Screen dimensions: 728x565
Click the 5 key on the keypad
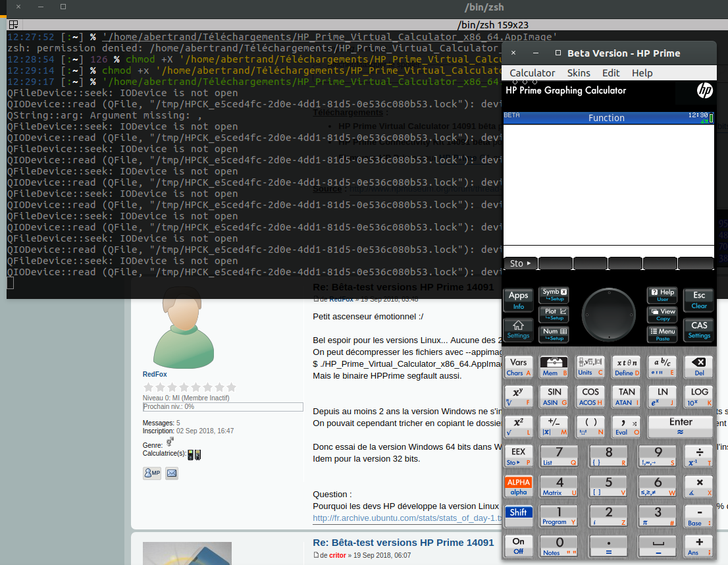pyautogui.click(x=609, y=487)
